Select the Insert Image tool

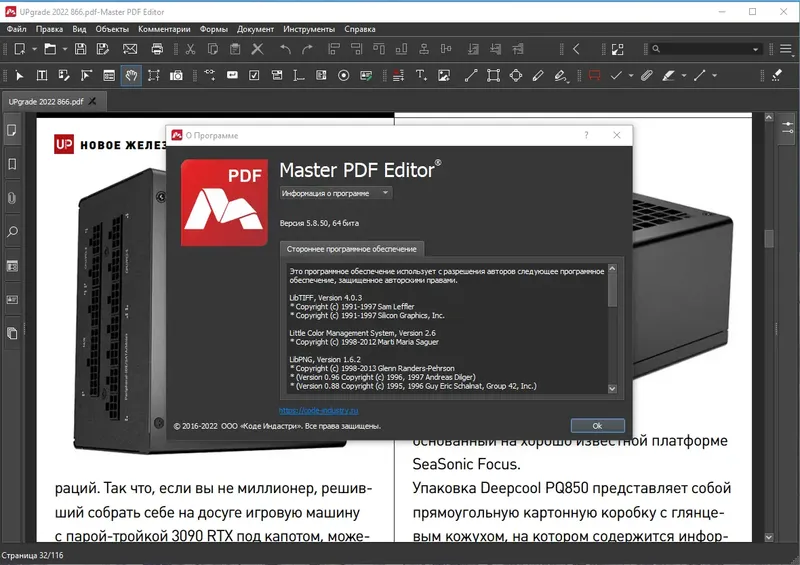[x=444, y=76]
